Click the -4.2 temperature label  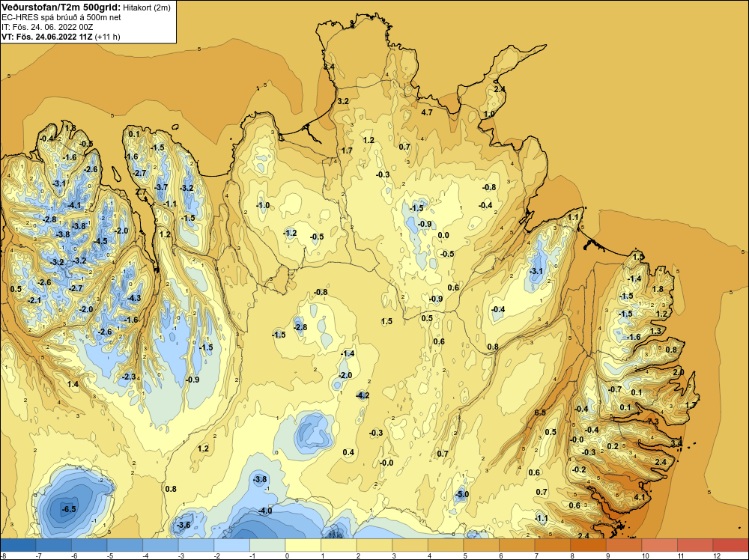[363, 395]
